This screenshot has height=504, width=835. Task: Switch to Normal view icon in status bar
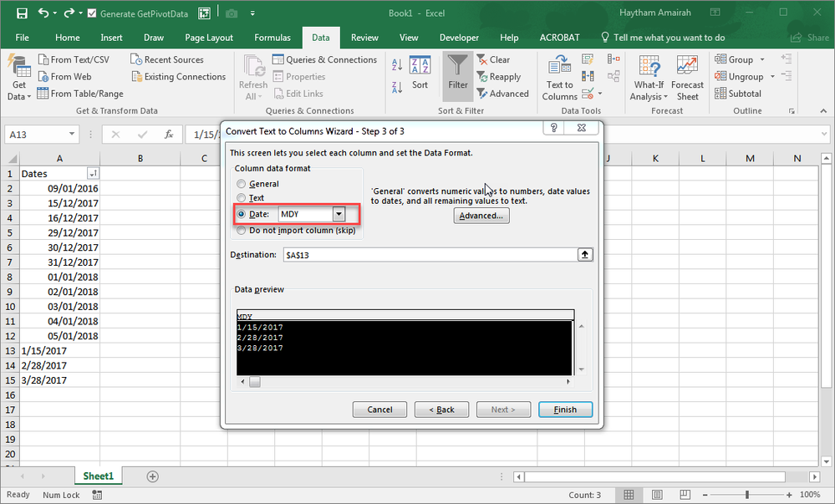click(629, 495)
